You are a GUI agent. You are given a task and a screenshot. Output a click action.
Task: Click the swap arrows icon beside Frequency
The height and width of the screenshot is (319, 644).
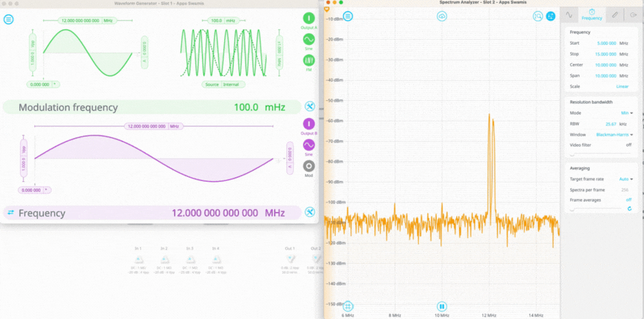click(x=10, y=213)
